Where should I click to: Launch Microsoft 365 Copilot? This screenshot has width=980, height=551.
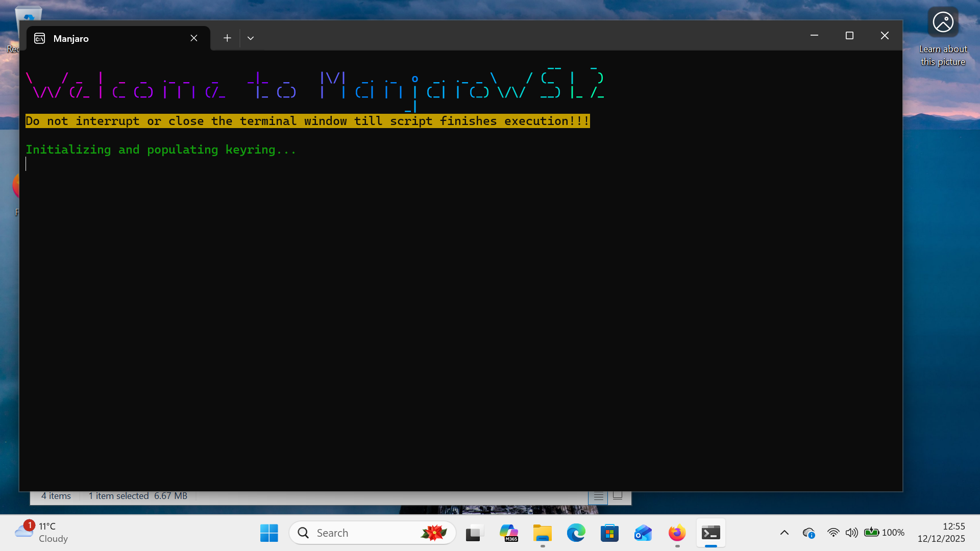[509, 533]
